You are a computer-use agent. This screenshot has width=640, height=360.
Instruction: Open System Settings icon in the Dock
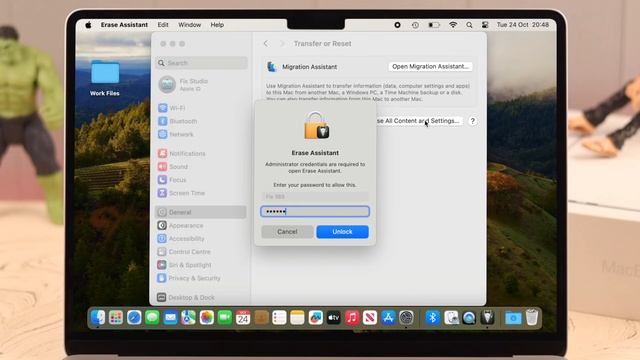[x=406, y=318]
